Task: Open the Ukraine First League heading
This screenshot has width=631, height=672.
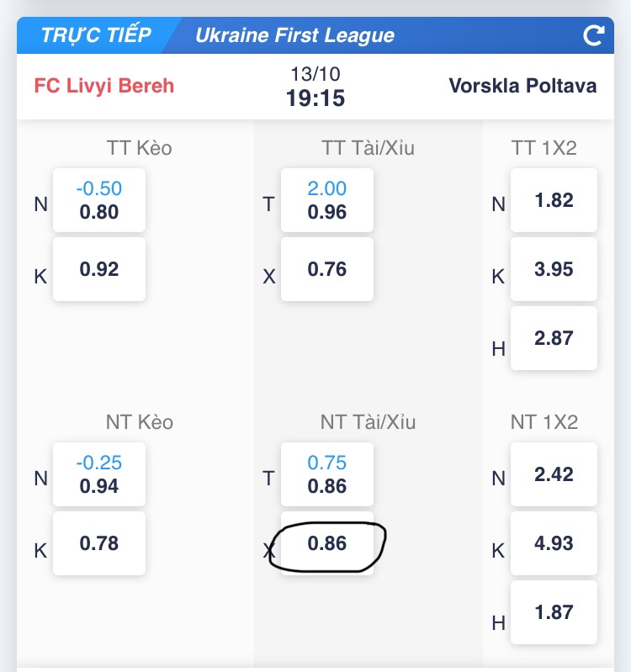Action: pyautogui.click(x=294, y=35)
